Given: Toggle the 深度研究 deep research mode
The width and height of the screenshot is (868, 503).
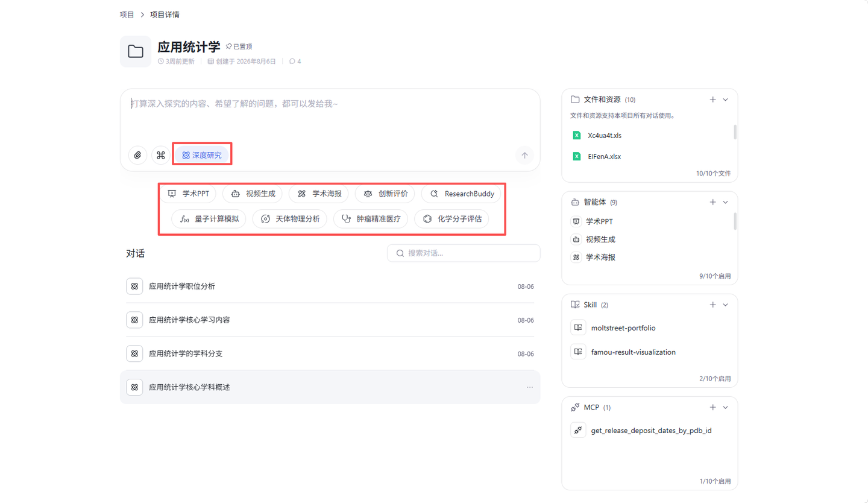Looking at the screenshot, I should click(x=202, y=155).
